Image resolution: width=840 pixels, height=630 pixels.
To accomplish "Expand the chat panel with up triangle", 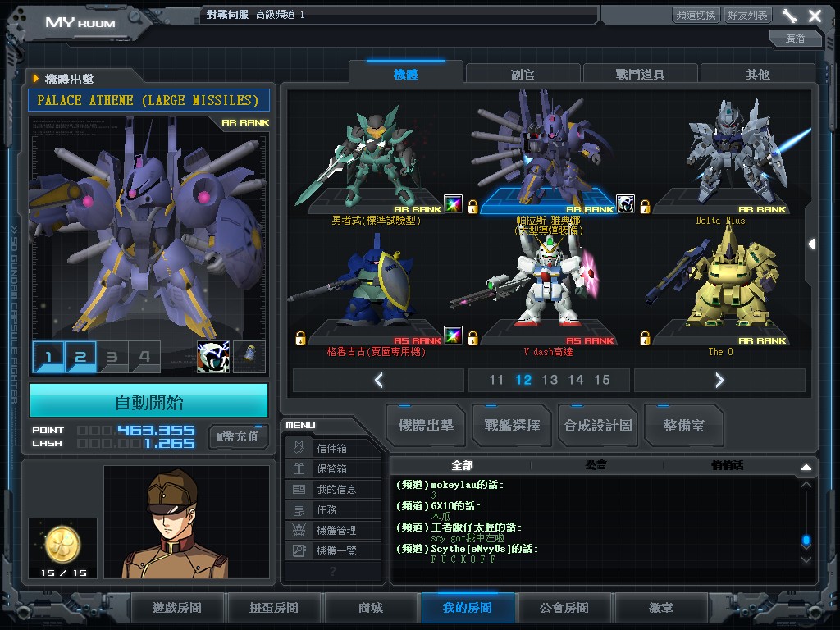I will tap(806, 467).
